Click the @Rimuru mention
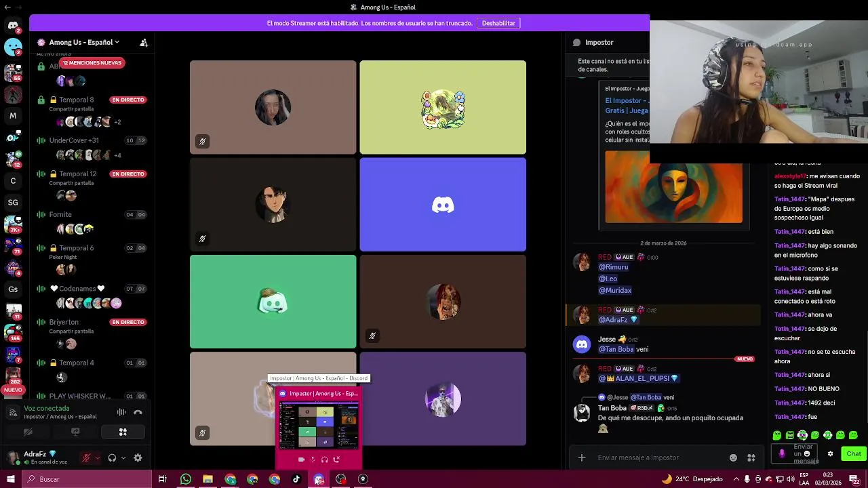Viewport: 868px width, 488px height. [614, 267]
